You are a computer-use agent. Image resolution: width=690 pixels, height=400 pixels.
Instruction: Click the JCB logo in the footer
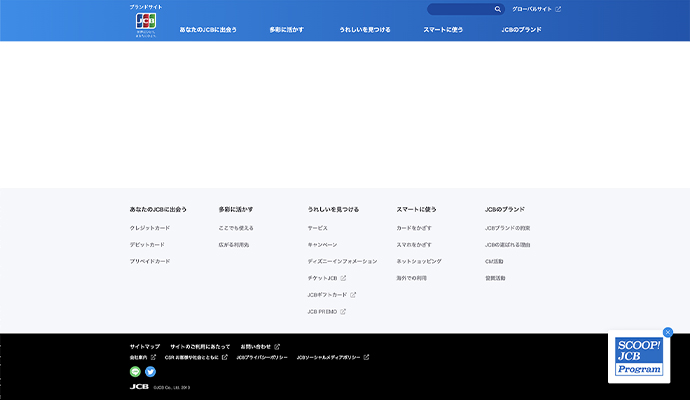pos(139,386)
